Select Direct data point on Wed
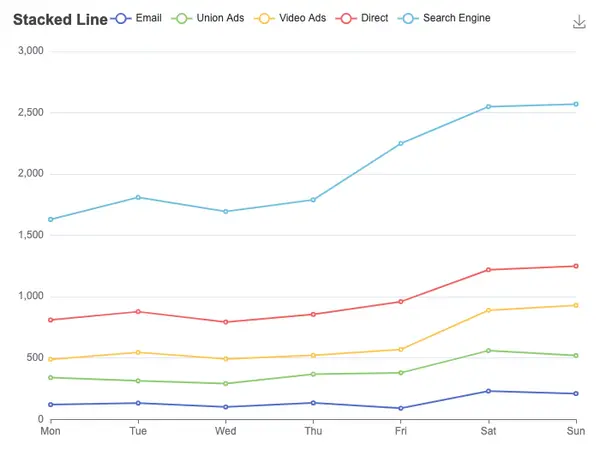 tap(226, 322)
